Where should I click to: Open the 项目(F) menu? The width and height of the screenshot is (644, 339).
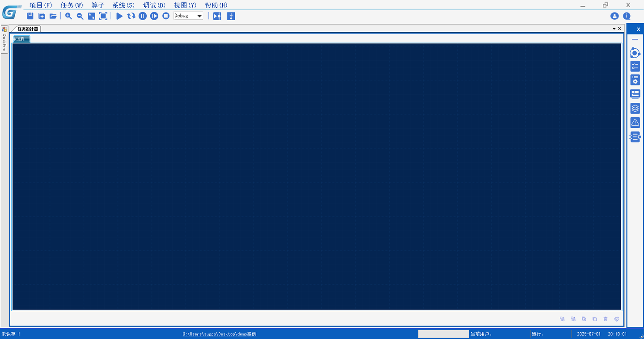point(41,5)
